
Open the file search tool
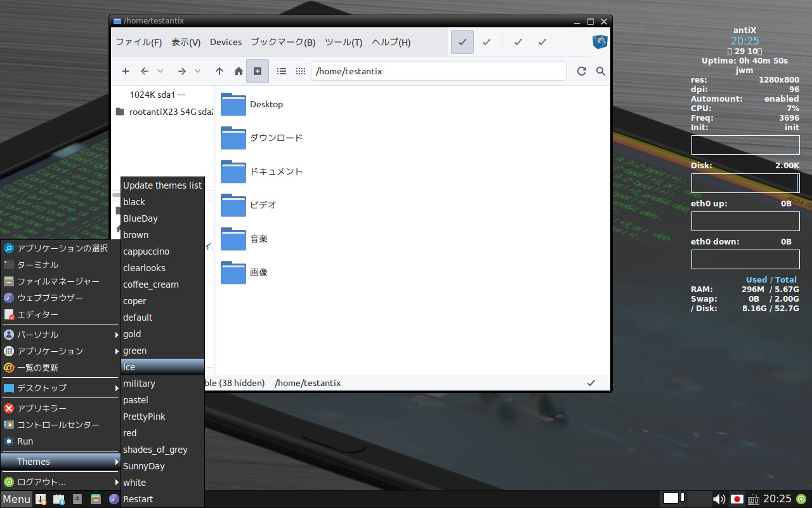600,71
